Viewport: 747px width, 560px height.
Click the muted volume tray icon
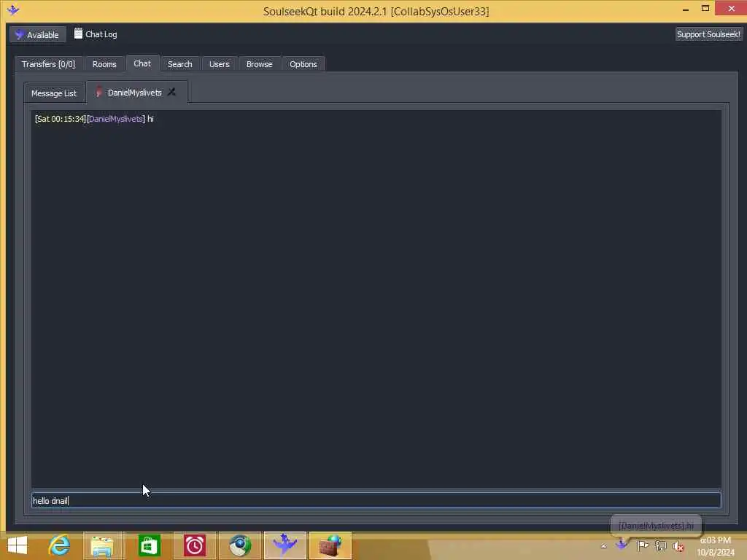(678, 546)
